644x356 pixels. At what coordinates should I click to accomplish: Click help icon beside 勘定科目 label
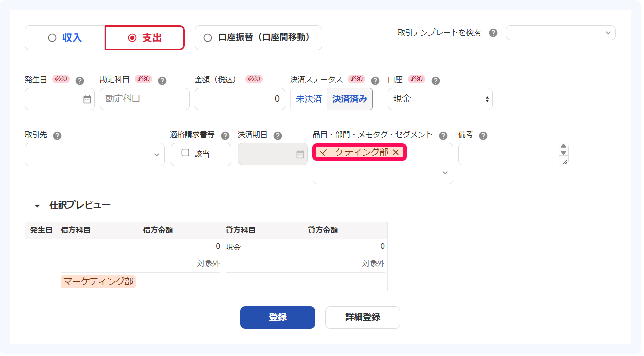162,80
